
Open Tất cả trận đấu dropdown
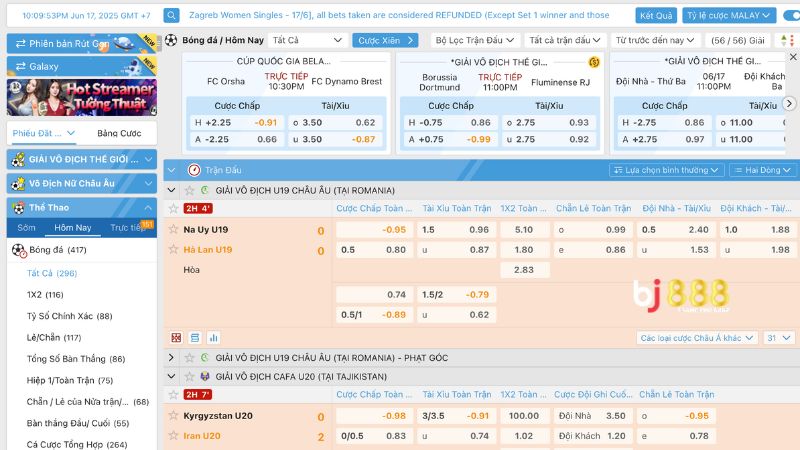click(x=565, y=40)
